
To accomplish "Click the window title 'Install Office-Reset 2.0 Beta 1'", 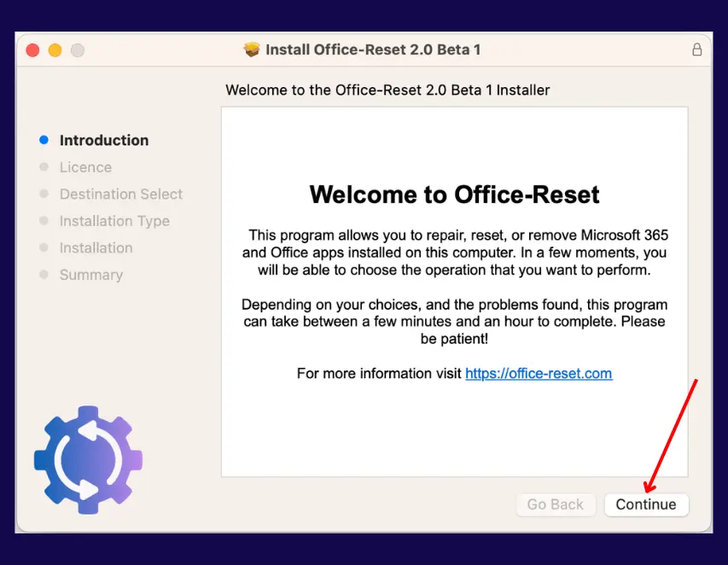I will [373, 50].
